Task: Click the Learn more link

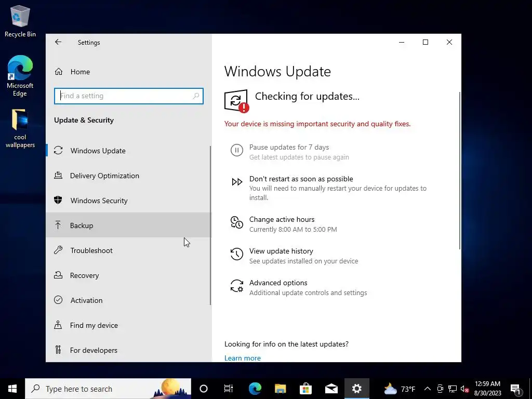Action: pos(243,358)
